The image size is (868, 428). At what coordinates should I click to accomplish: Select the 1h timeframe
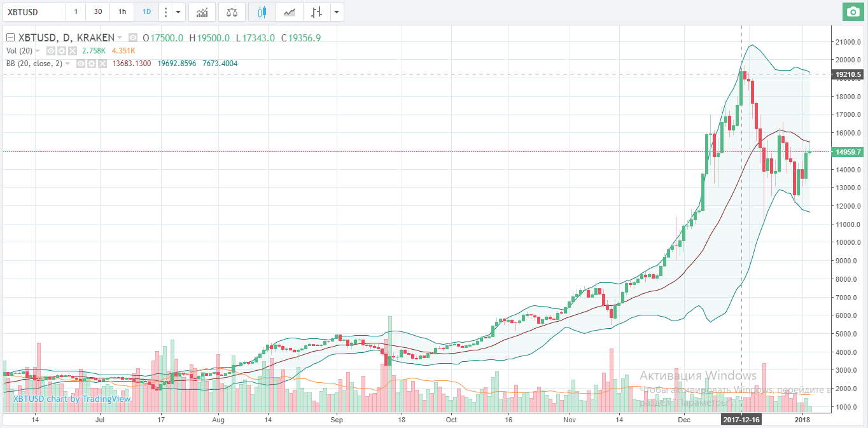[121, 12]
